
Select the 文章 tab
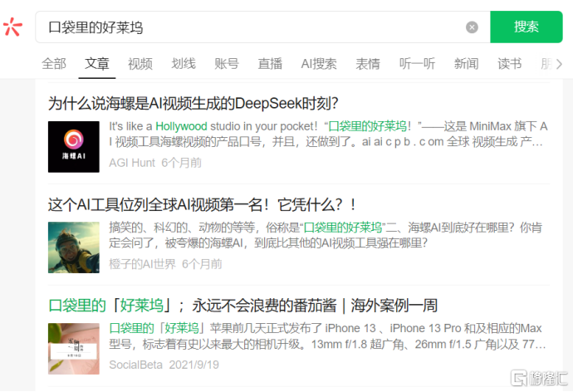(x=97, y=64)
